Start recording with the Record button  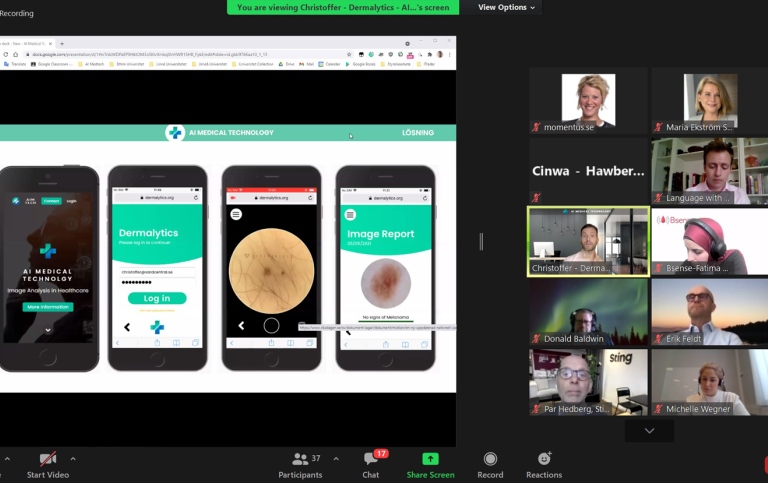tap(490, 465)
